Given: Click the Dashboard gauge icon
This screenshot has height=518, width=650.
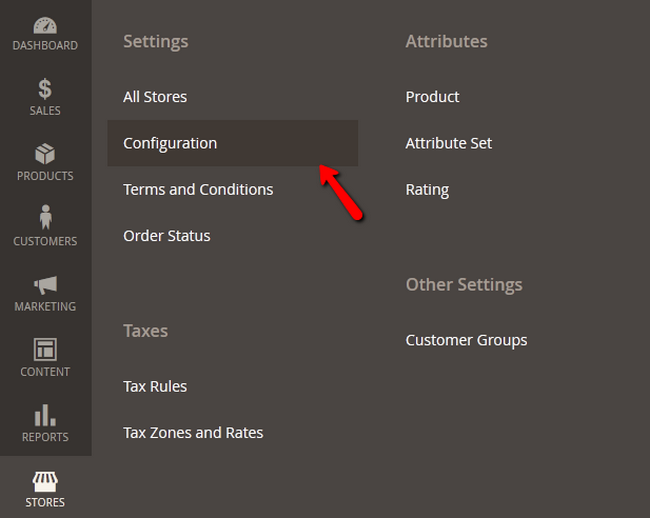Looking at the screenshot, I should [x=45, y=25].
